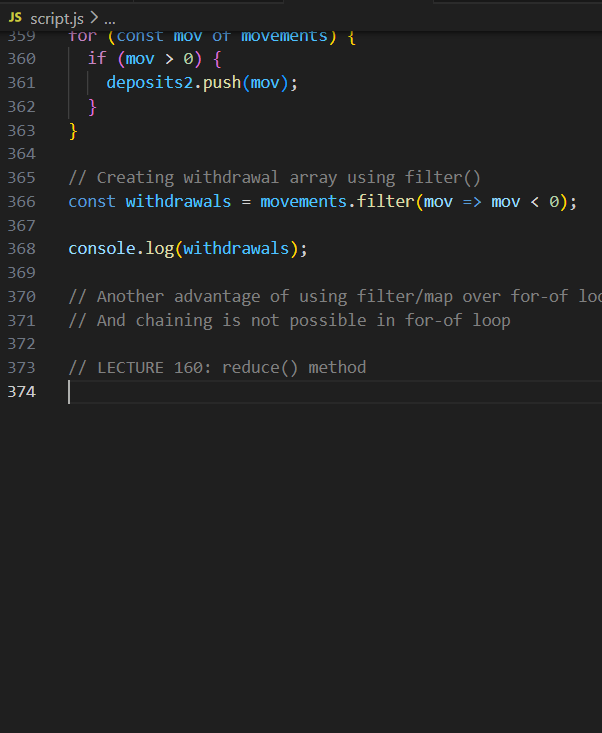
Task: Click the closing yellow brace on line 363
Action: 73,131
